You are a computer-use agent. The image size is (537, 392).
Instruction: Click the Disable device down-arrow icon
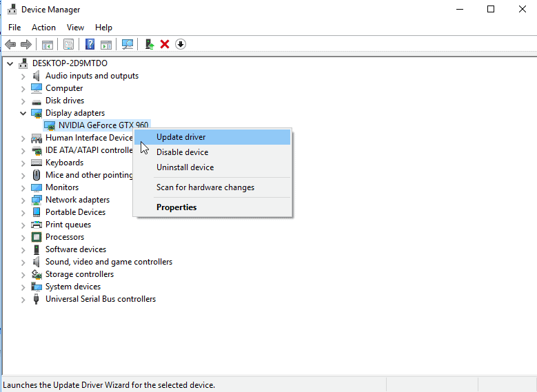tap(181, 44)
